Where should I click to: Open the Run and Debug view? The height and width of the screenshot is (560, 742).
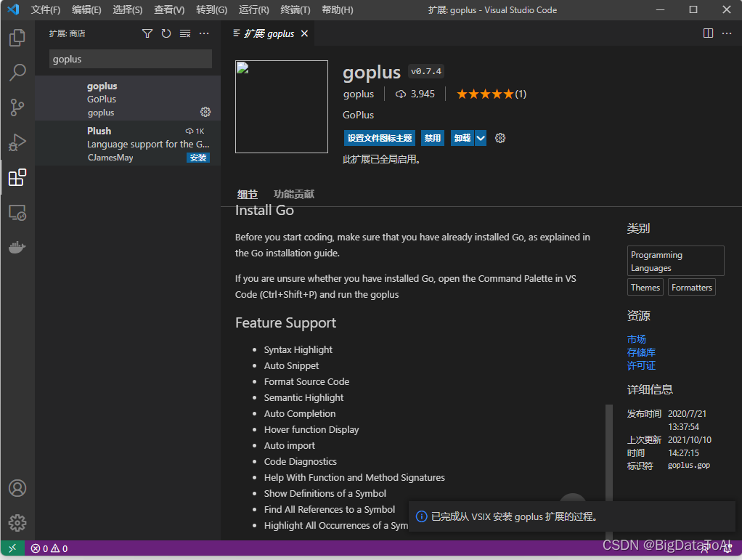click(x=17, y=142)
